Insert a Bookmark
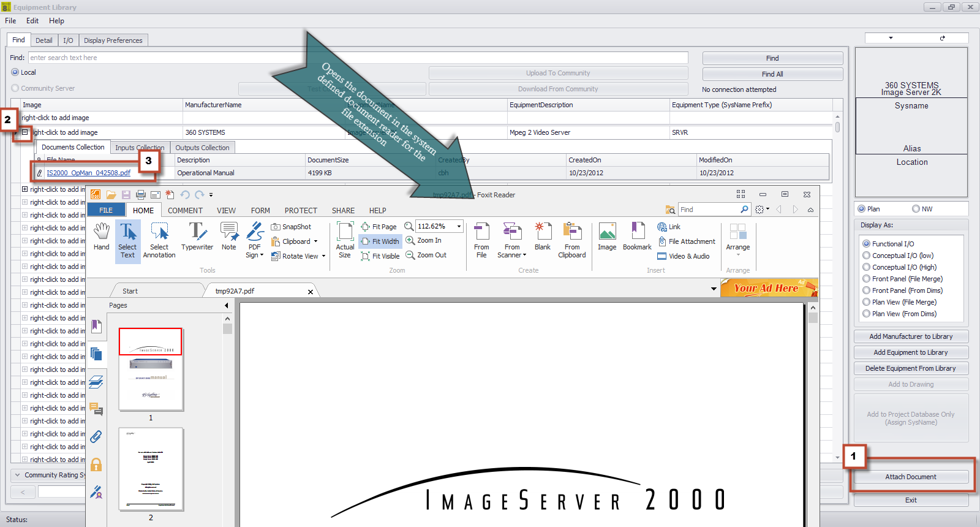The height and width of the screenshot is (527, 980). 637,237
